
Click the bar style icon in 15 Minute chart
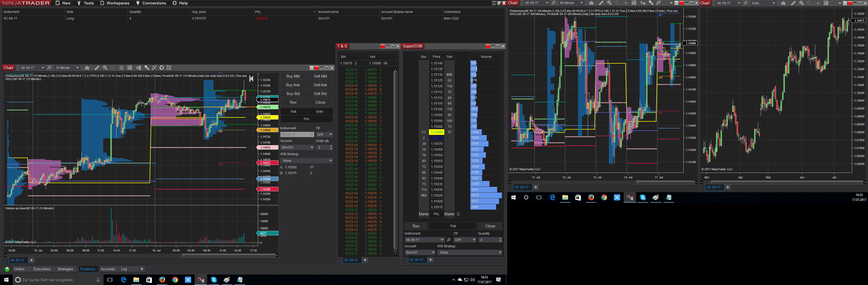87,68
